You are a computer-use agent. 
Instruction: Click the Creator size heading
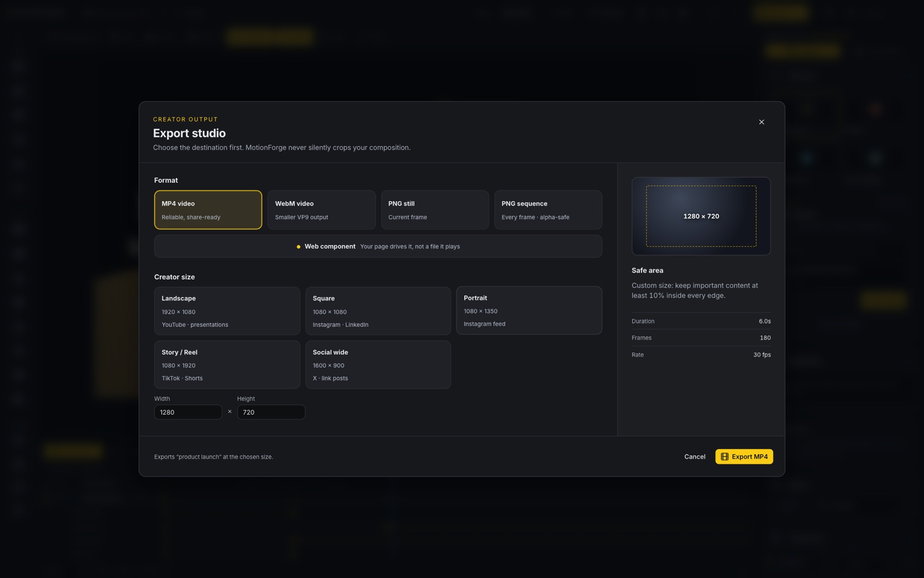tap(175, 276)
